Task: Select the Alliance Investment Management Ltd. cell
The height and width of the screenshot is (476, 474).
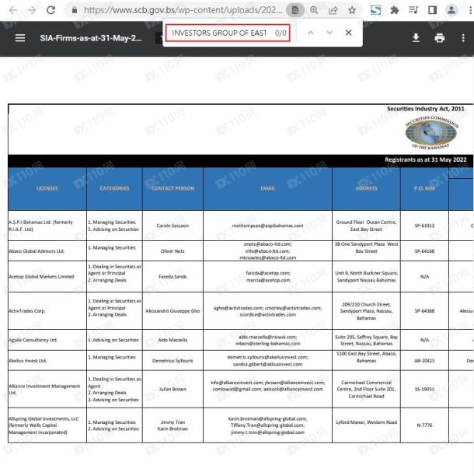Action: tap(47, 389)
